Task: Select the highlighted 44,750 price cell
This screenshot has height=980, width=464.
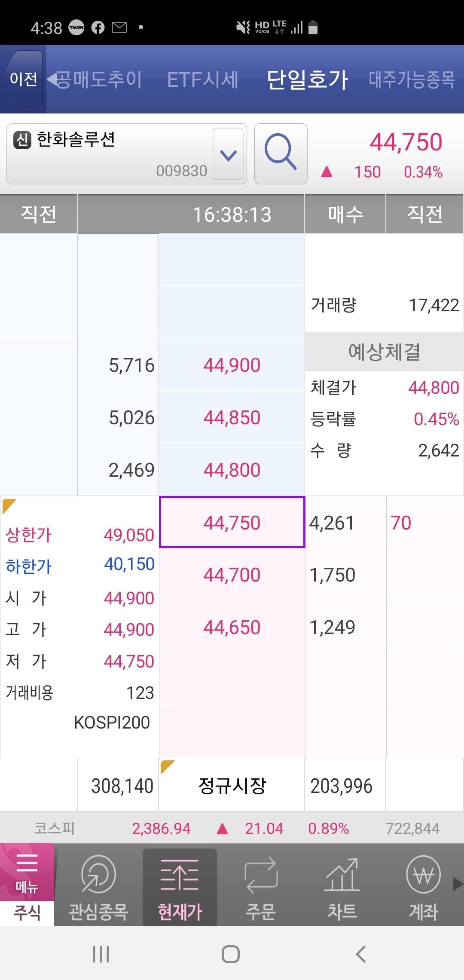Action: tap(232, 523)
